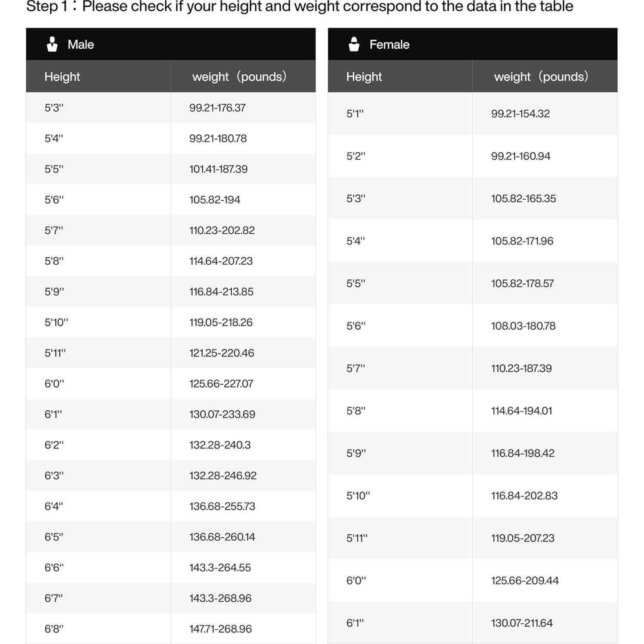Viewport: 644px width, 644px height.
Task: Click the Male table Height column header
Action: pos(62,77)
